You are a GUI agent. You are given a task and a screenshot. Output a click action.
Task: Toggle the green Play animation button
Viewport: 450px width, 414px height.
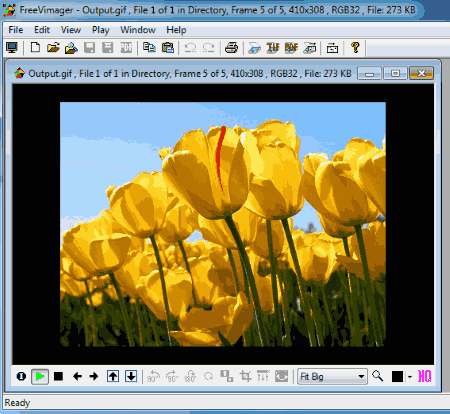(40, 377)
